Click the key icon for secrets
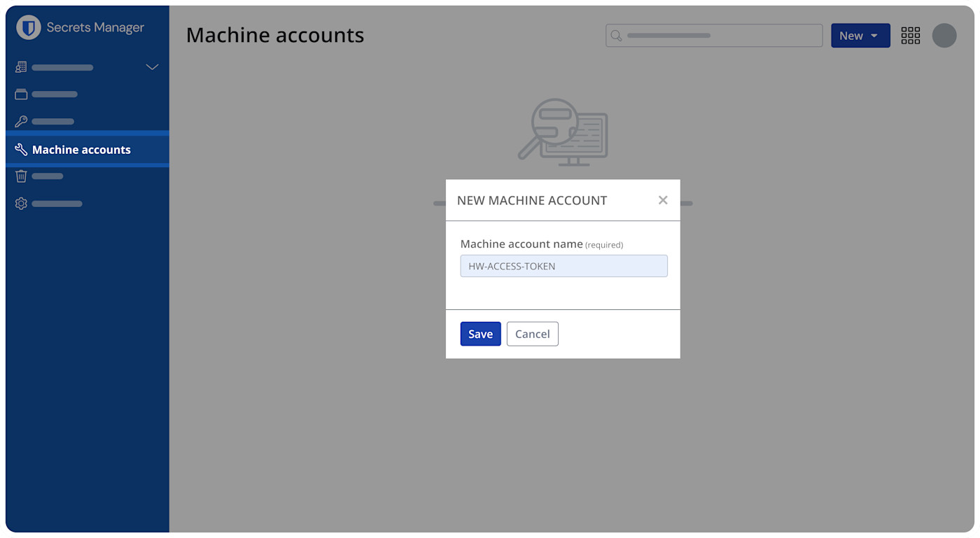Image resolution: width=980 pixels, height=538 pixels. click(20, 120)
